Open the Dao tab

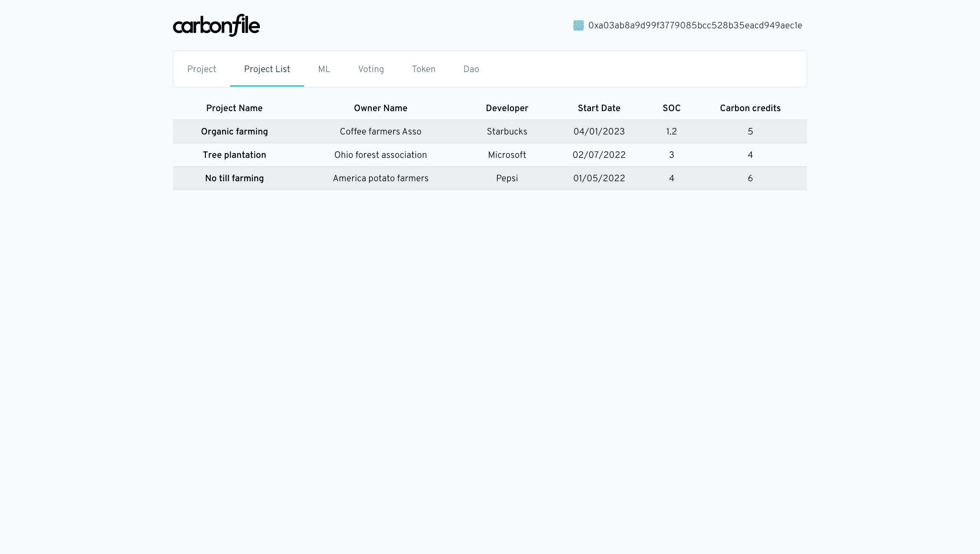471,69
